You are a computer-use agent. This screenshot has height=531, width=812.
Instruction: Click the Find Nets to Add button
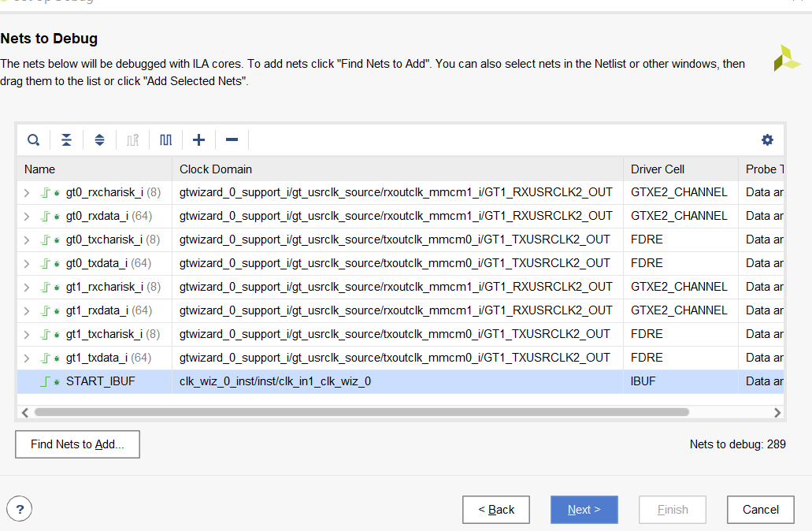coord(77,444)
